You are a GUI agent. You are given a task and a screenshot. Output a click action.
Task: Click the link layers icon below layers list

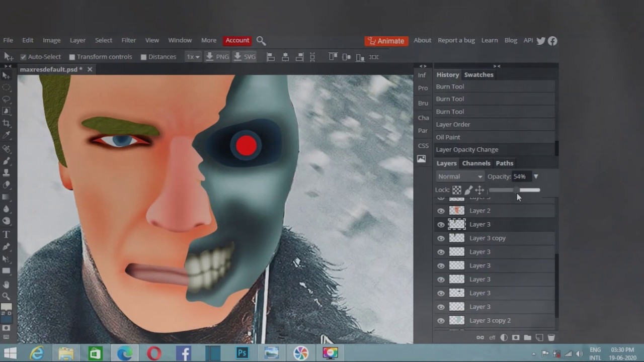pyautogui.click(x=480, y=338)
